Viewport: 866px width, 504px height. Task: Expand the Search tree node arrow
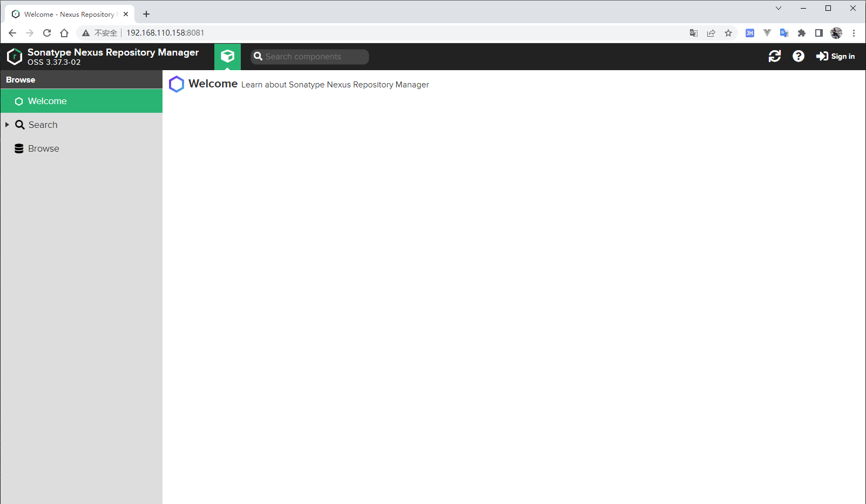[x=7, y=125]
